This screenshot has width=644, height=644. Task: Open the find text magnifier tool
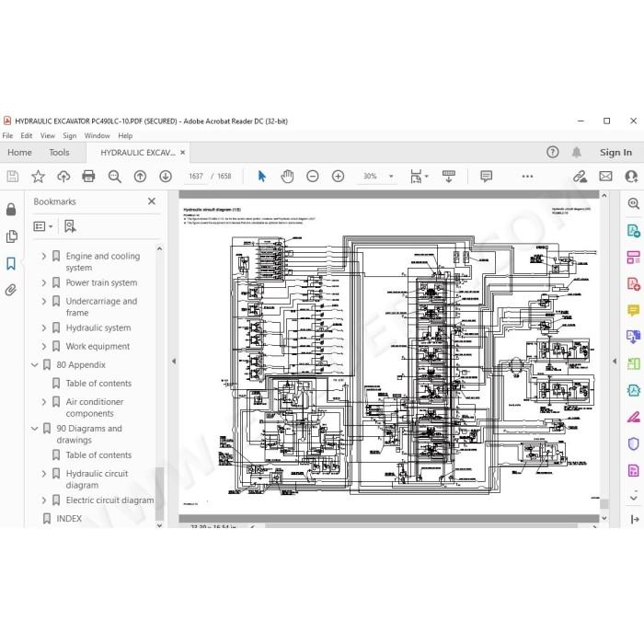tap(115, 177)
